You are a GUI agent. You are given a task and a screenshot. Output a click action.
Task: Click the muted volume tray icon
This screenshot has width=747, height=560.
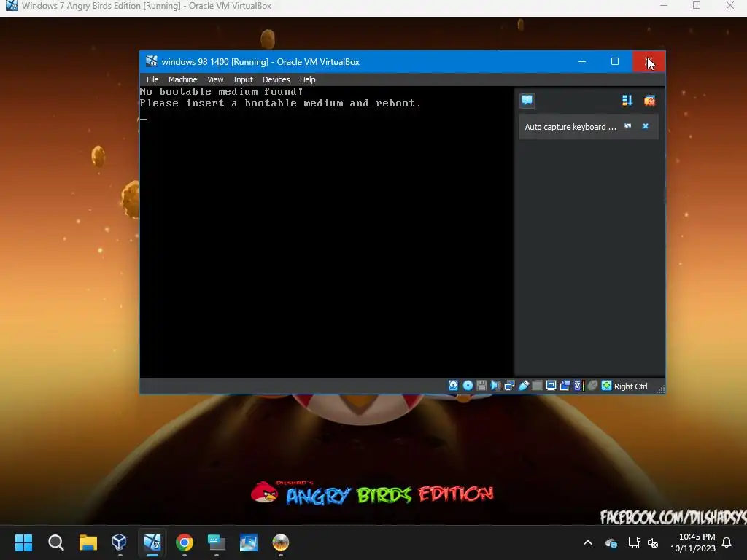pos(653,542)
